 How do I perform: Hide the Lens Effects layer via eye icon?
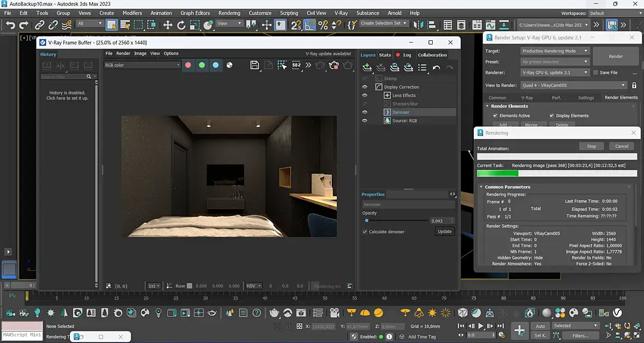click(365, 96)
